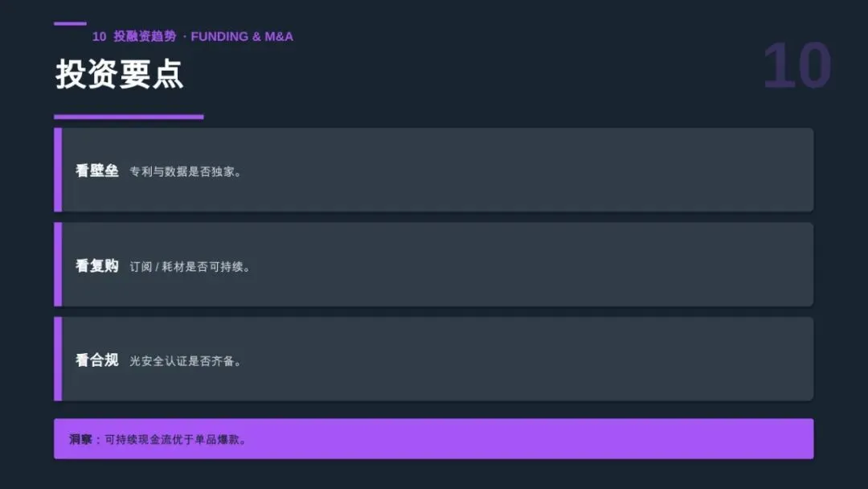The image size is (868, 489).
Task: Click the purple accent bar of the 看壁垒 card
Action: [x=58, y=170]
